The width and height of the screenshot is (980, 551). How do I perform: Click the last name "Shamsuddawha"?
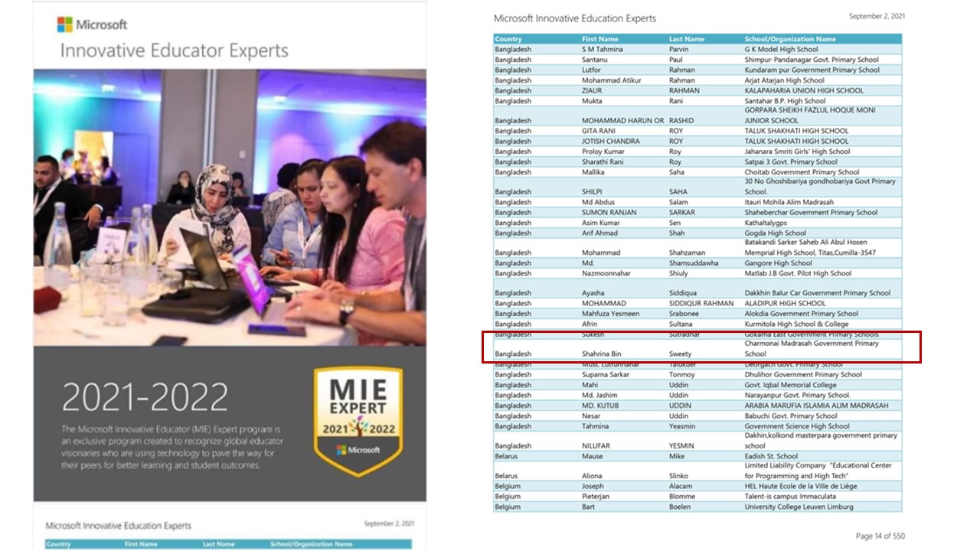tap(694, 263)
